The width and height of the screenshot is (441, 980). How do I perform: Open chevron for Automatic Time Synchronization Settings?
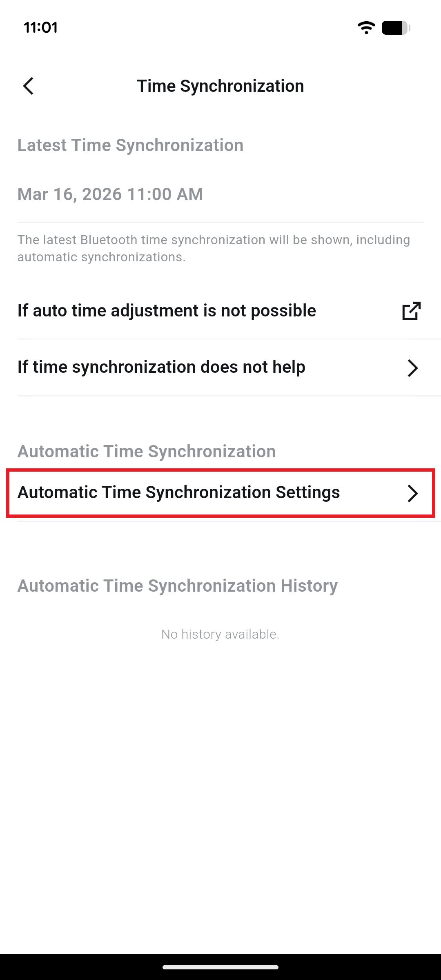412,493
